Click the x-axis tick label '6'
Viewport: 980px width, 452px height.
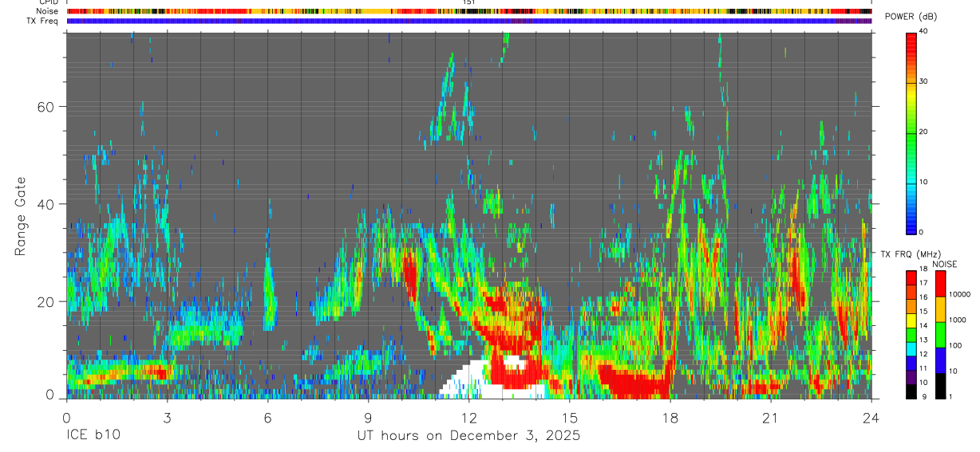pos(267,418)
